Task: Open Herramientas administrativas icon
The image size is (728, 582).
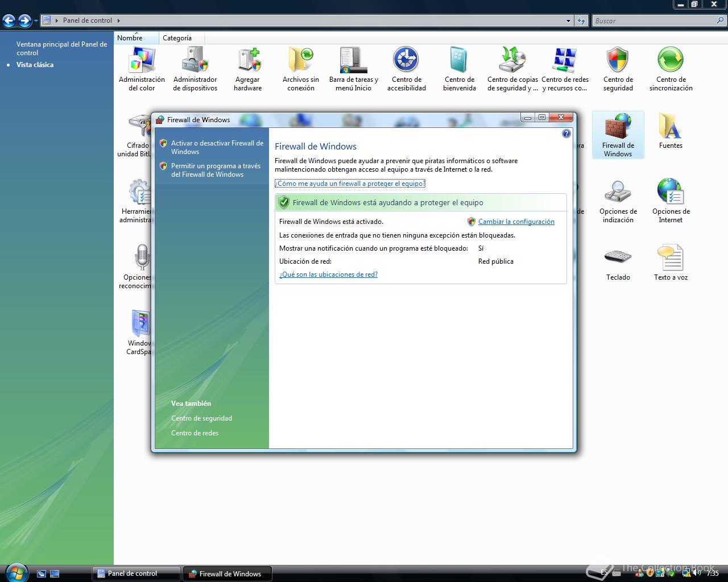Action: (x=136, y=201)
